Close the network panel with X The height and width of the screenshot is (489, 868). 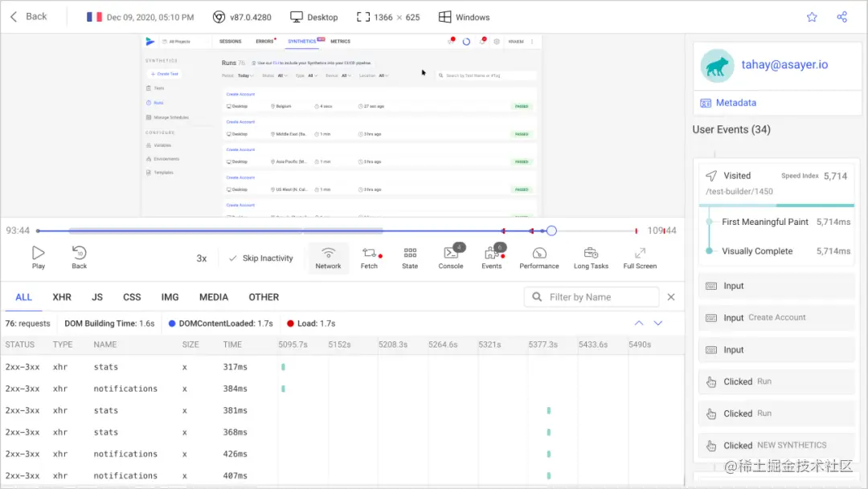[x=671, y=297]
